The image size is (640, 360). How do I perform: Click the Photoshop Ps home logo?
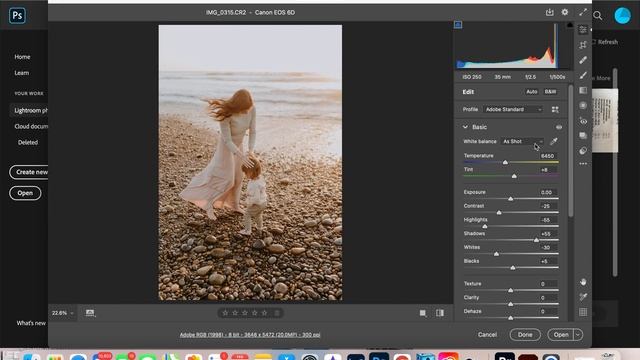click(17, 16)
